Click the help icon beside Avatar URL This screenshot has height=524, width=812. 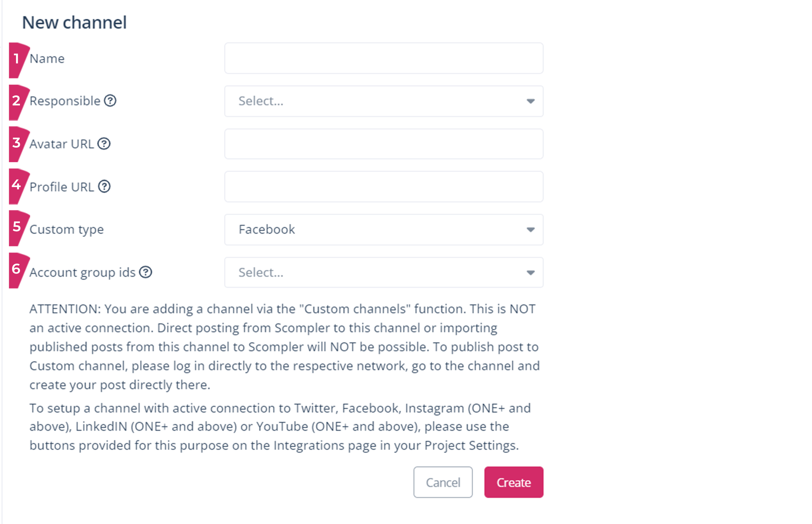[104, 144]
